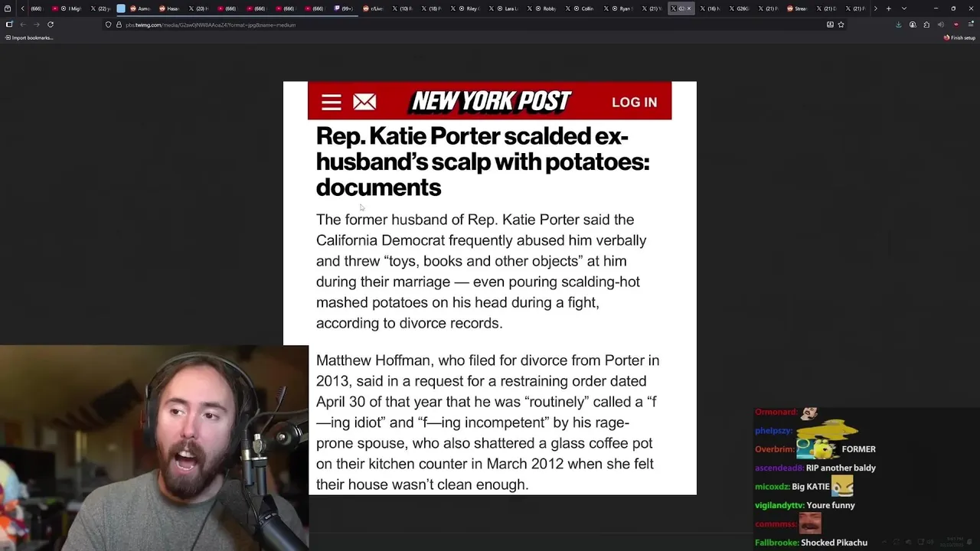The width and height of the screenshot is (980, 551).
Task: Switch to the X (21) D tab
Action: [827, 8]
